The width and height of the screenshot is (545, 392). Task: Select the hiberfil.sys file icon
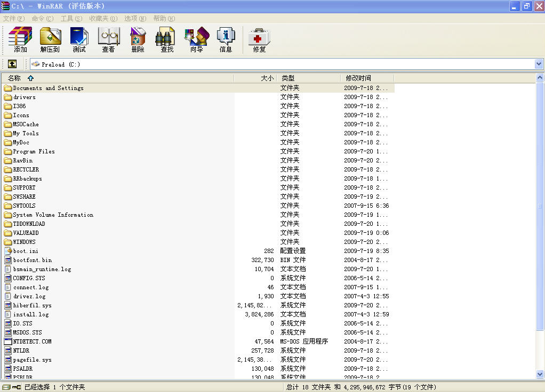point(8,305)
